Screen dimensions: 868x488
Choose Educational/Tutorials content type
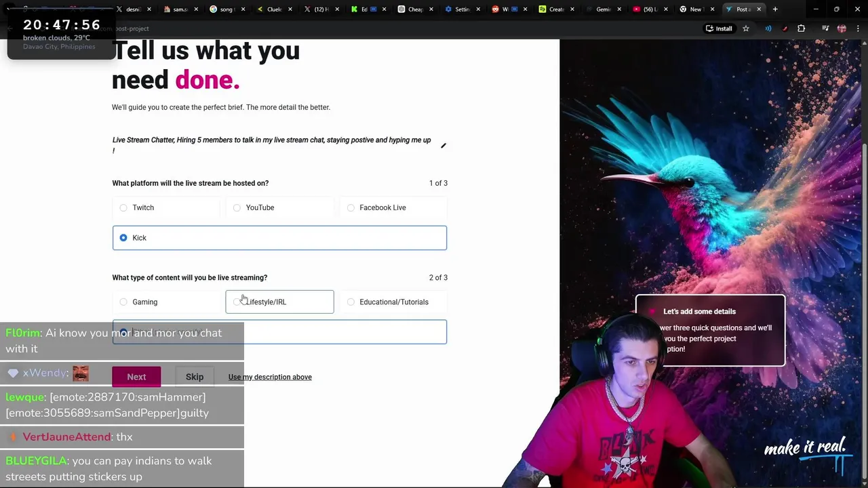pos(393,302)
